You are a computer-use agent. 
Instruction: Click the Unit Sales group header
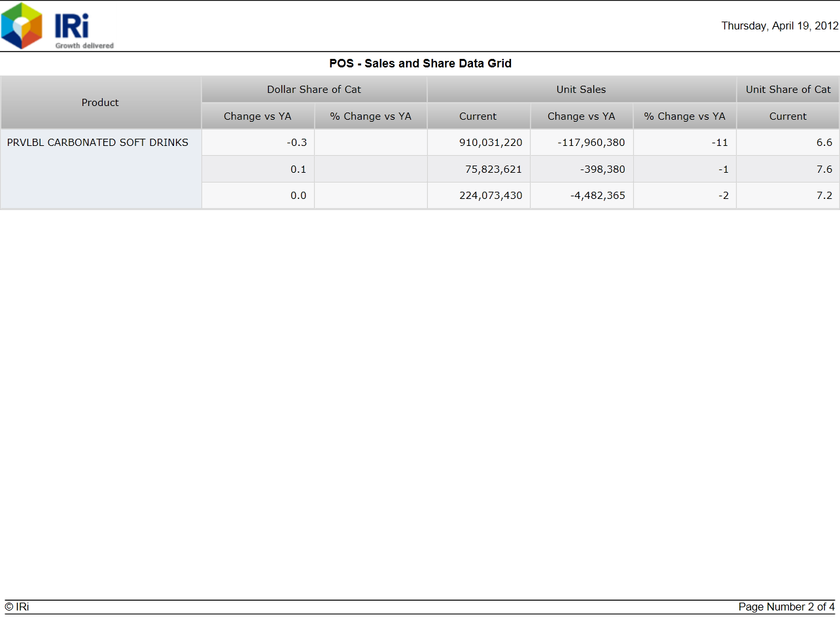point(582,90)
